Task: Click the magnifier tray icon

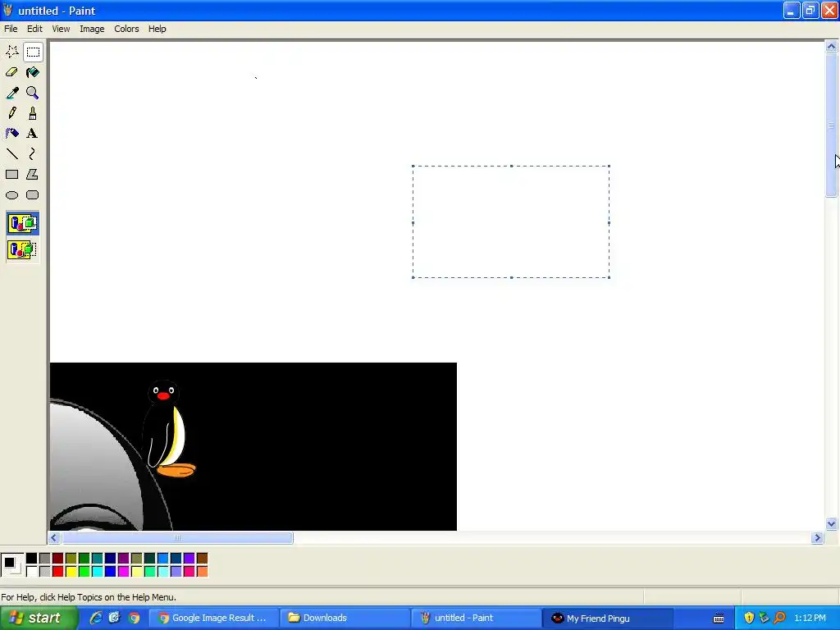Action: (780, 619)
